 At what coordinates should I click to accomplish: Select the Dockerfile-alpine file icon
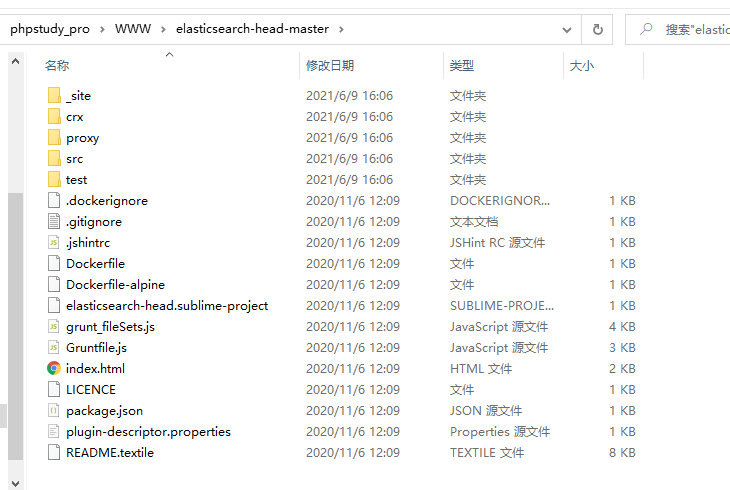pos(54,284)
